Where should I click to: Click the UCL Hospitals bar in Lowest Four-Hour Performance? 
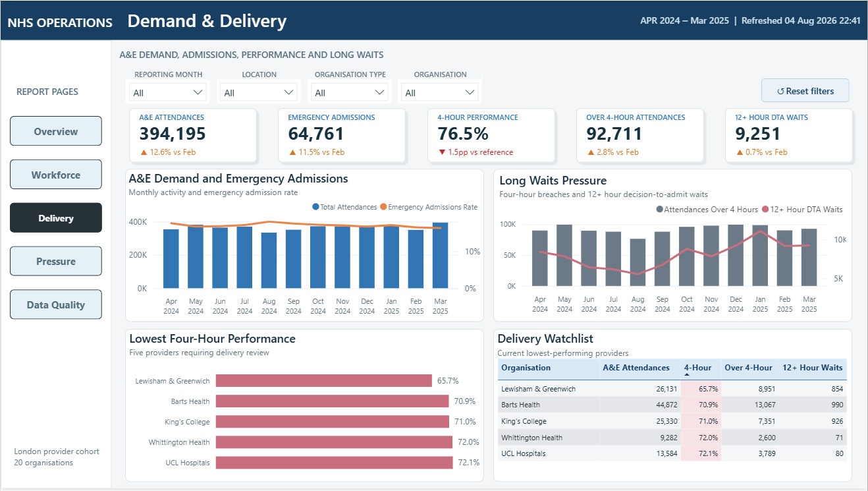pyautogui.click(x=335, y=463)
